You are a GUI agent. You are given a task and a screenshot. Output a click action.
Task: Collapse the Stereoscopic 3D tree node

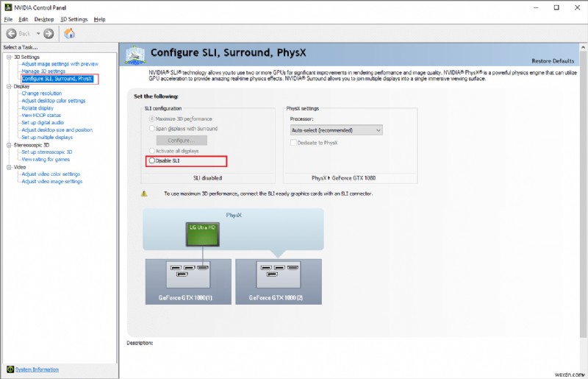point(9,145)
